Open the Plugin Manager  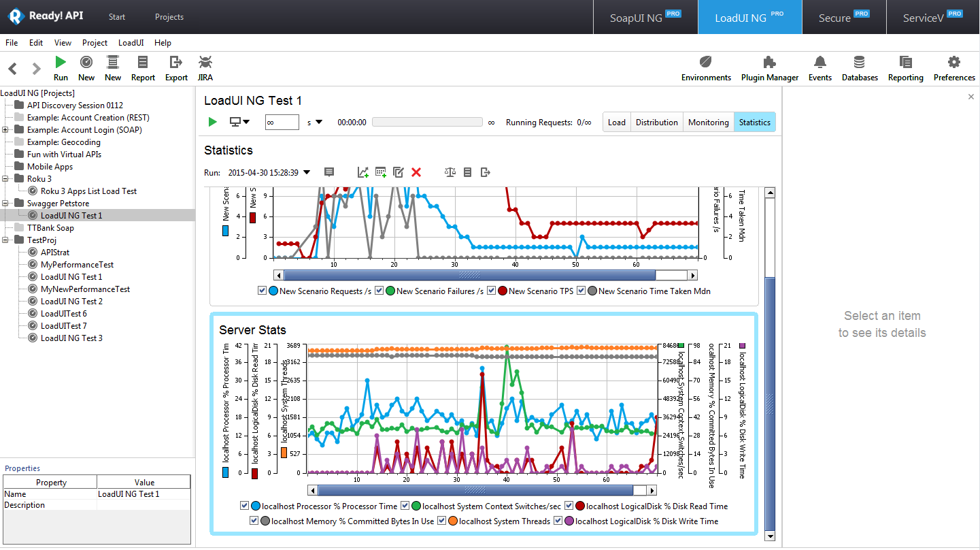point(769,63)
